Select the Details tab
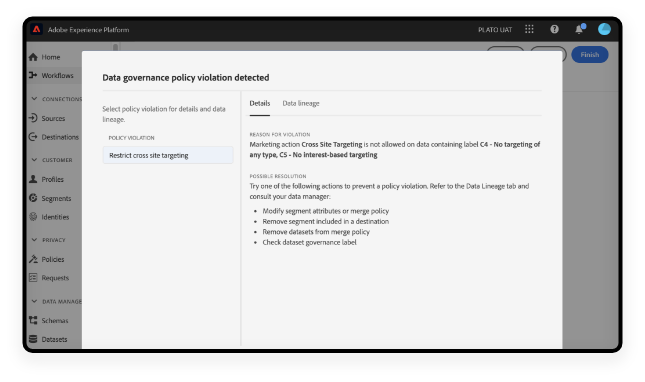Screen dimensions: 645x382 pyautogui.click(x=260, y=103)
